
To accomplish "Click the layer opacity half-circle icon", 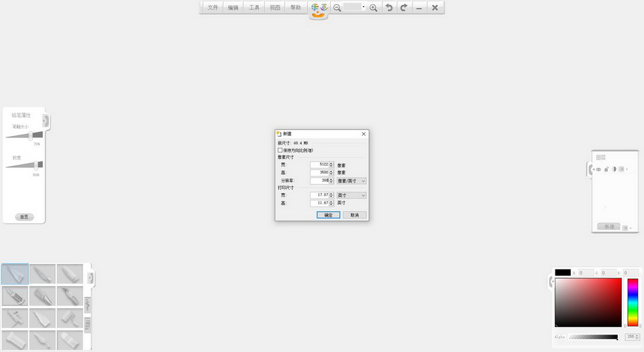I will pyautogui.click(x=614, y=169).
